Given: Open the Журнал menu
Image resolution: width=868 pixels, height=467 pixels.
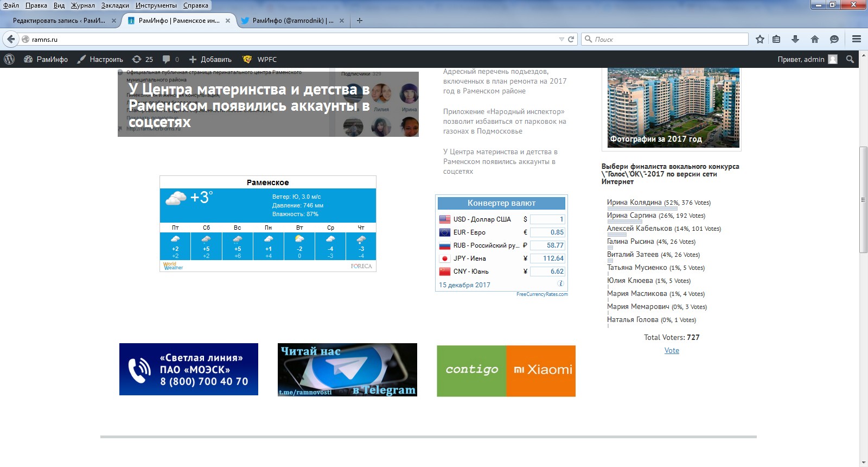Looking at the screenshot, I should [x=82, y=5].
